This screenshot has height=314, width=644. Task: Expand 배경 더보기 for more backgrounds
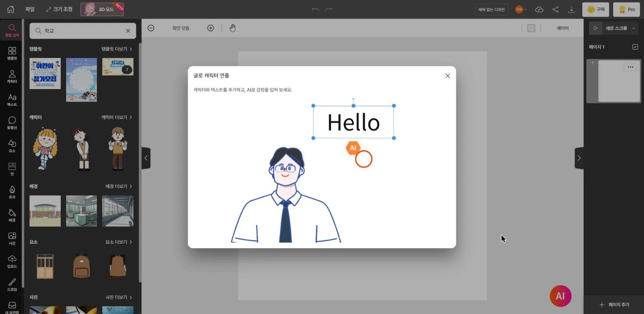pos(119,186)
